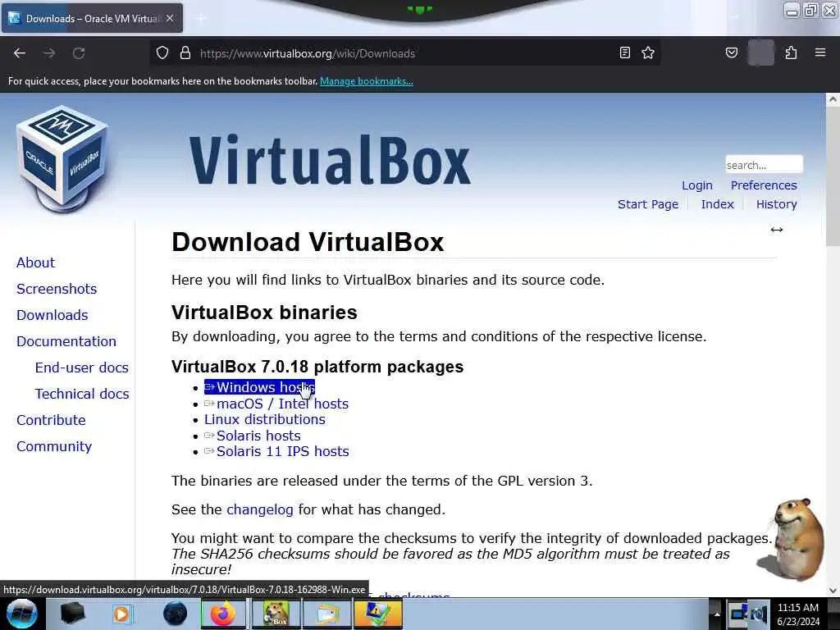Open Documentation in the sidebar
Image resolution: width=840 pixels, height=630 pixels.
(x=66, y=341)
